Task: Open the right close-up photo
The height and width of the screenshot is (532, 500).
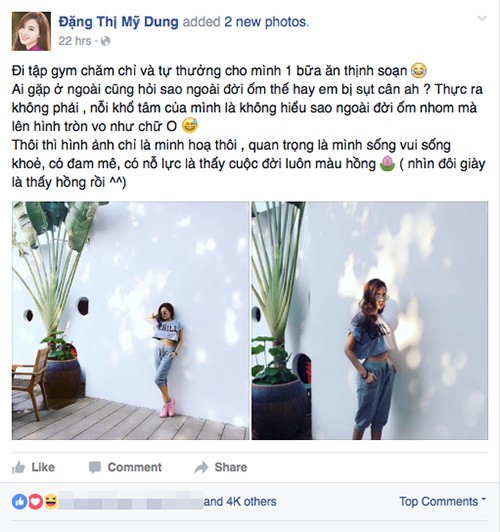Action: (x=370, y=321)
